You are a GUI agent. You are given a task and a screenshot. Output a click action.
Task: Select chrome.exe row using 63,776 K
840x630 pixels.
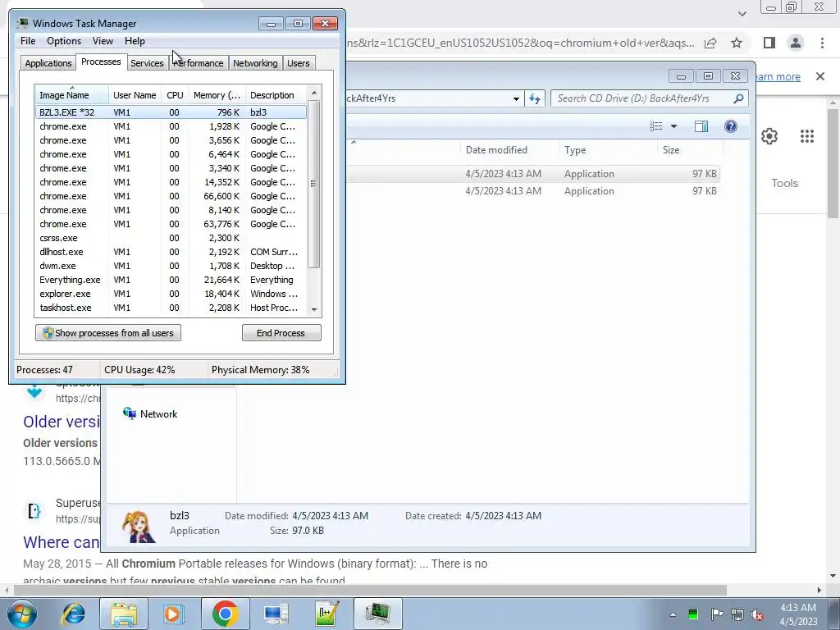tap(171, 224)
